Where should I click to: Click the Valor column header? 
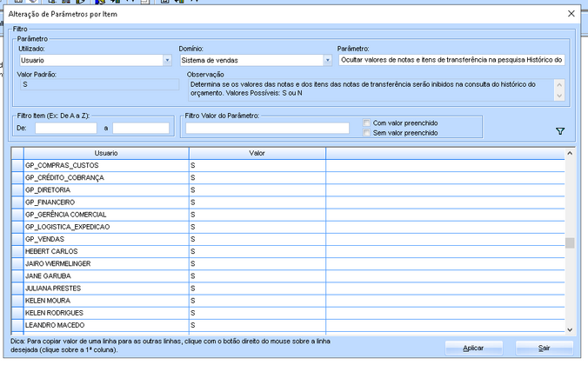[257, 153]
